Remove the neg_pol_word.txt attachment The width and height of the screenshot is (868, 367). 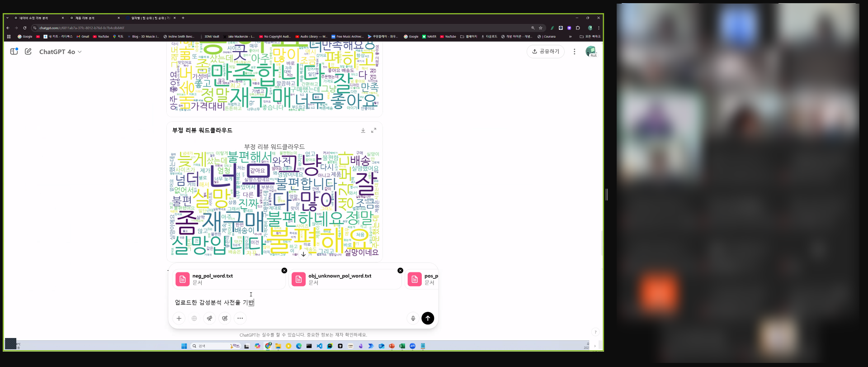click(284, 271)
